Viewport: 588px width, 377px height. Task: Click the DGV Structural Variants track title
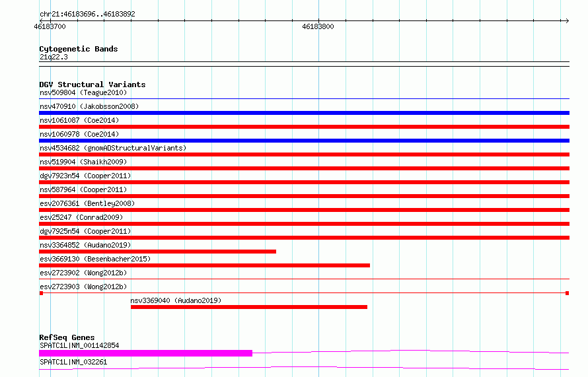click(92, 85)
